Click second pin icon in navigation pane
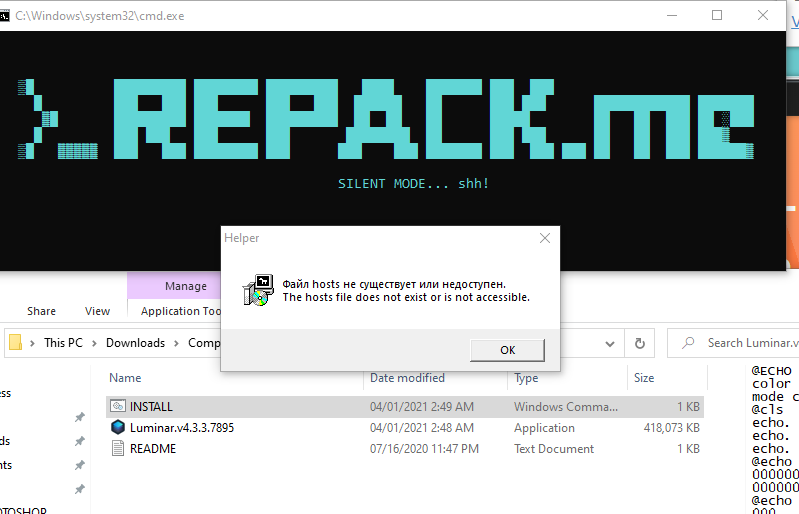Viewport: 799px width, 514px height. [79, 441]
